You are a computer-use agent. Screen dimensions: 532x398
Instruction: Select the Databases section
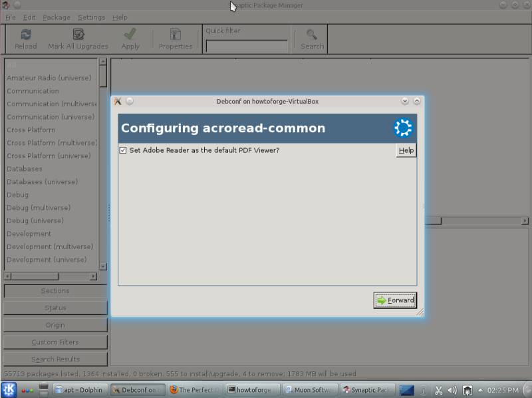(51, 169)
